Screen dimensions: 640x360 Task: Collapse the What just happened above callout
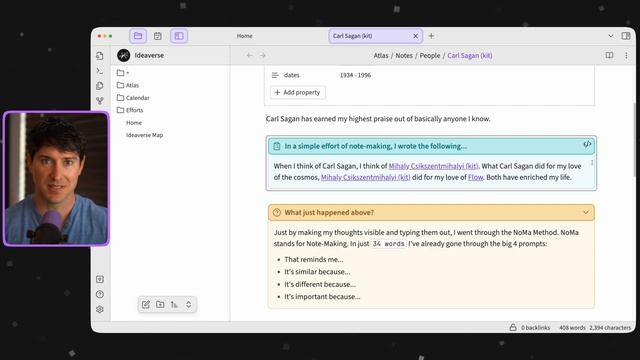(x=586, y=213)
